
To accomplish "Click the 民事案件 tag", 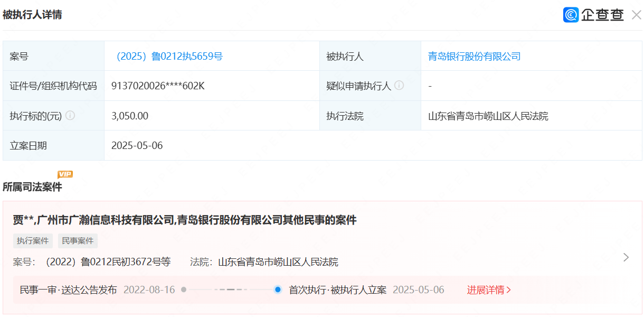I will click(78, 241).
